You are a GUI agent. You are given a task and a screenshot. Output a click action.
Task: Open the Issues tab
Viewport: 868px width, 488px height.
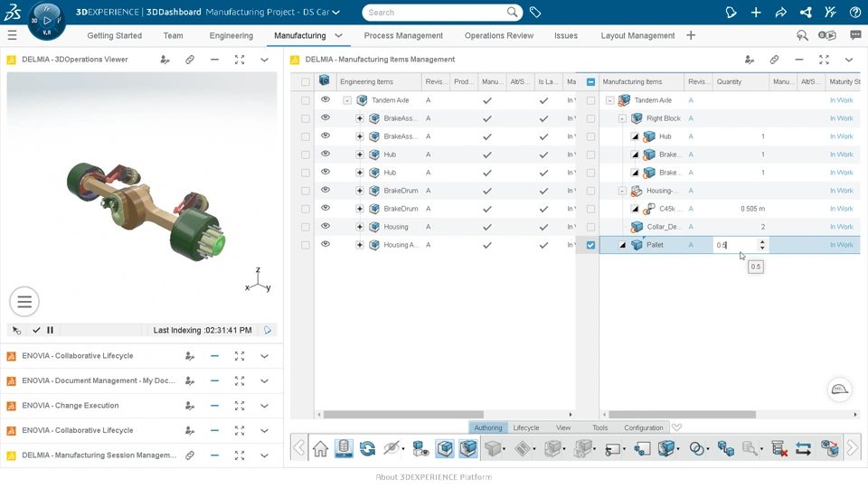[x=566, y=35]
